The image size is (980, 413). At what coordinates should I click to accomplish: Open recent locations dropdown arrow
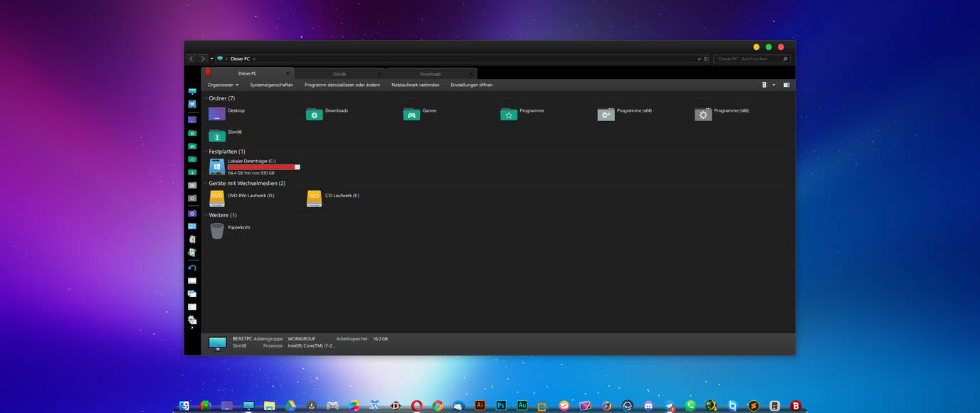pyautogui.click(x=212, y=59)
